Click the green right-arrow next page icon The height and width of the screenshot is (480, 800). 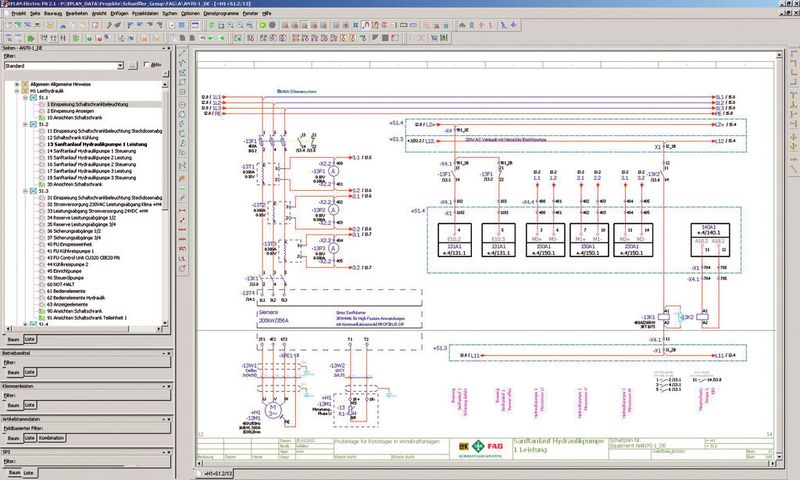222,38
